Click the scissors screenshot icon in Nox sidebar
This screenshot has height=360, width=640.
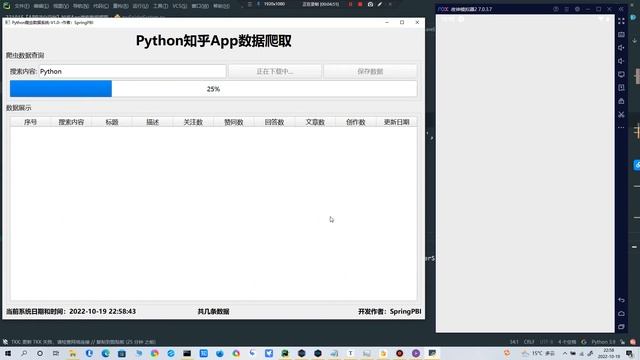[x=621, y=114]
